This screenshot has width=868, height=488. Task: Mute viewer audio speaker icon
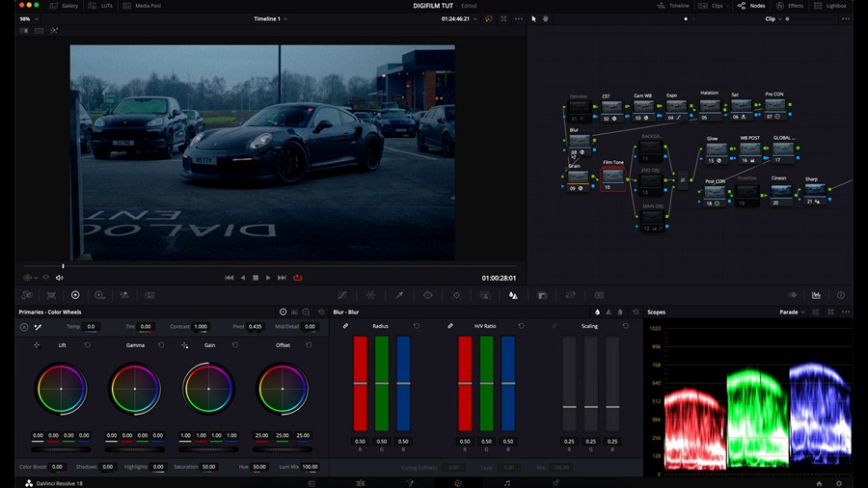[x=59, y=278]
